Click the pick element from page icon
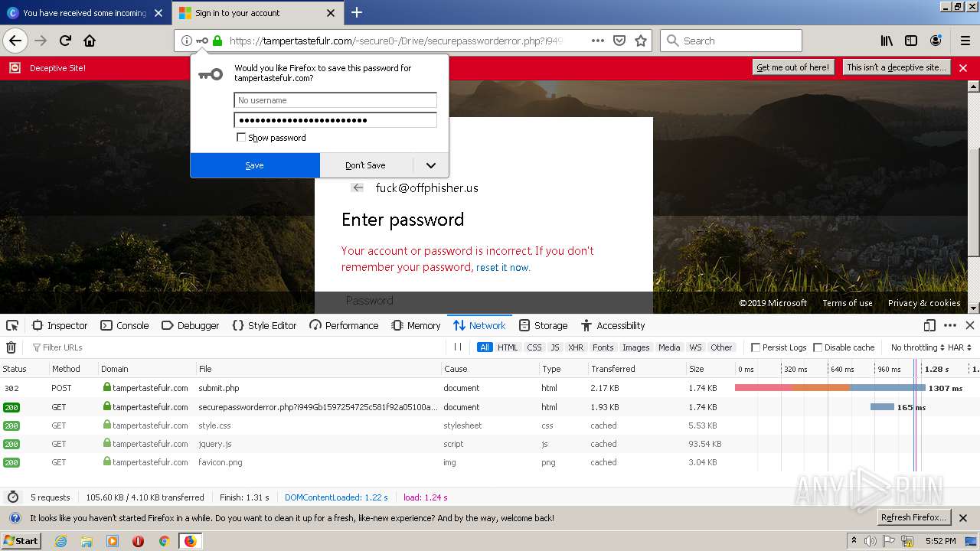 pyautogui.click(x=12, y=325)
